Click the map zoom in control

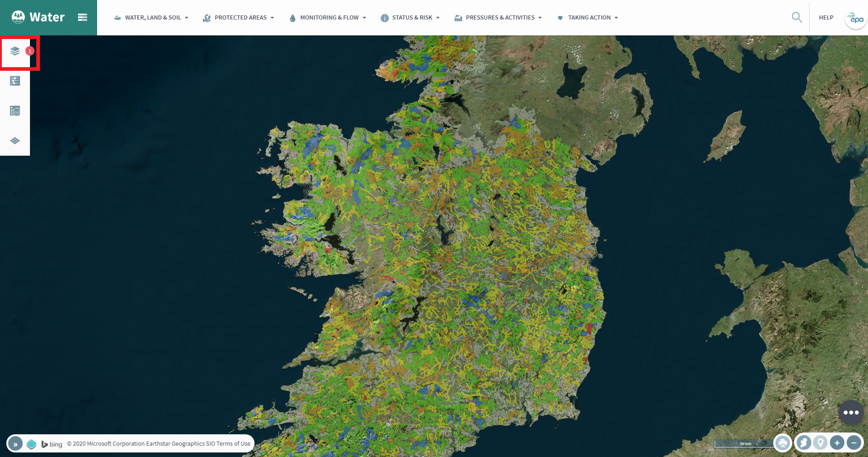click(x=837, y=442)
